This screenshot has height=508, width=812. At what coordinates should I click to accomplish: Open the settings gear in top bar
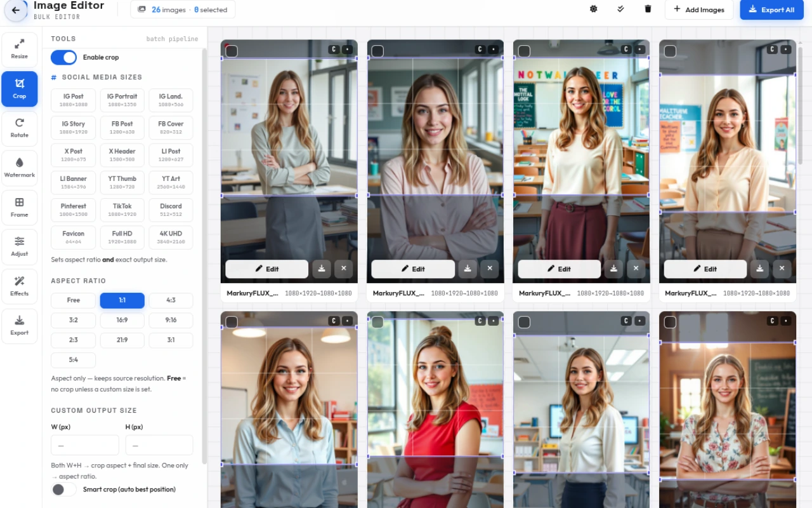coord(593,10)
